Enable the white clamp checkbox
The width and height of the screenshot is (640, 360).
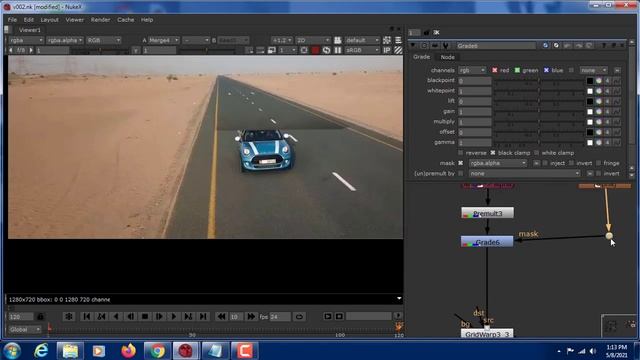536,153
